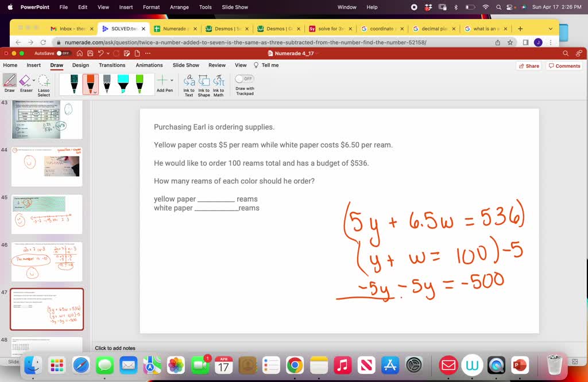Select the Eraser tool
Viewport: 588px width, 382px height.
(x=26, y=83)
